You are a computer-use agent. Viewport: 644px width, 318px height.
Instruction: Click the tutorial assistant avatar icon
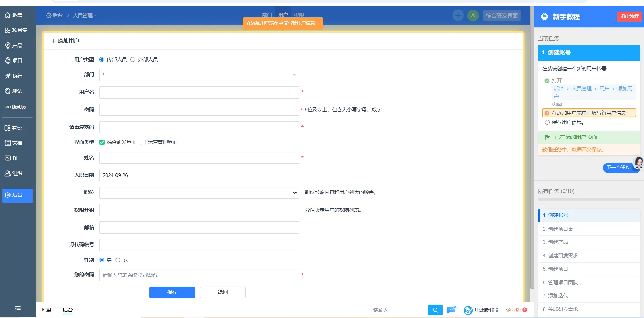pyautogui.click(x=638, y=163)
